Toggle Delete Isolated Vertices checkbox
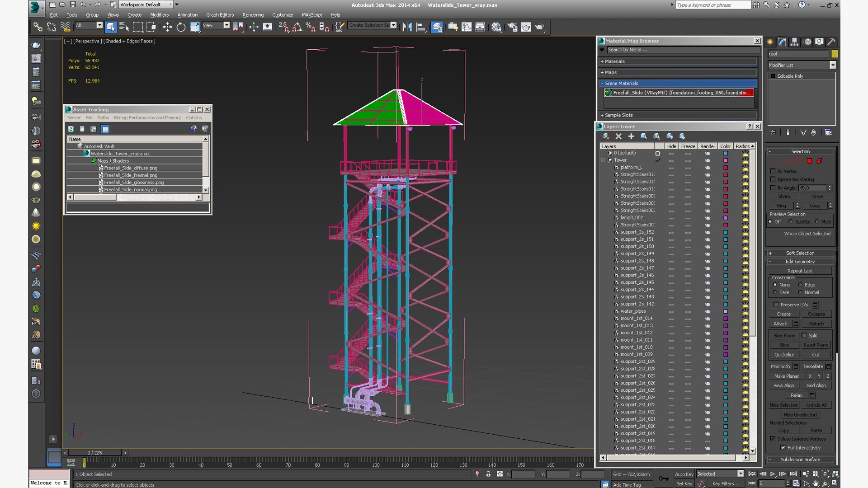The height and width of the screenshot is (488, 868). point(773,439)
